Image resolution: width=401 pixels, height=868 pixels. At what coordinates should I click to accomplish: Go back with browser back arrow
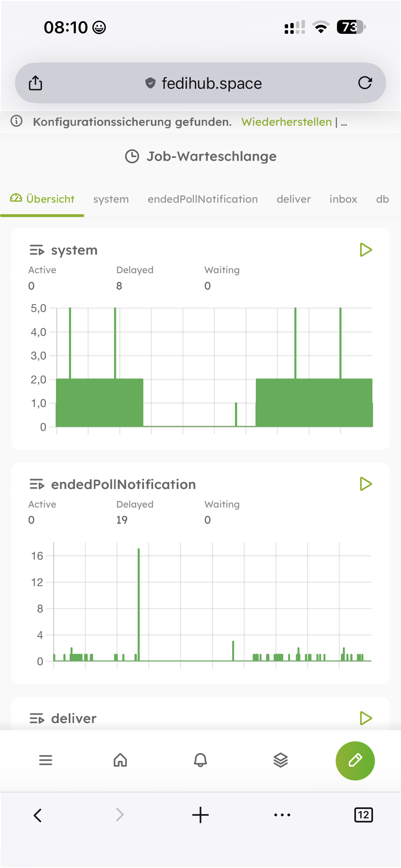(38, 815)
